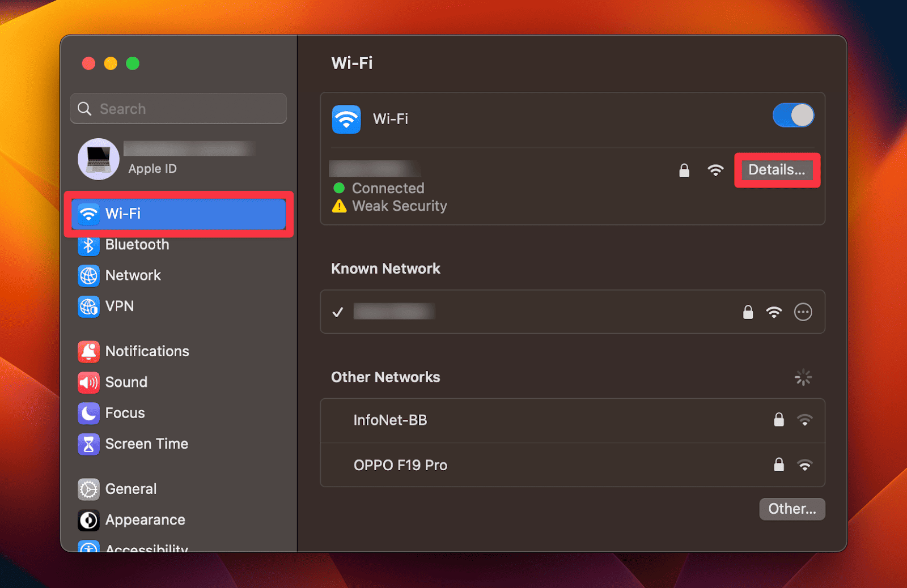Click inside the Search field
This screenshot has width=907, height=588.
click(x=179, y=108)
